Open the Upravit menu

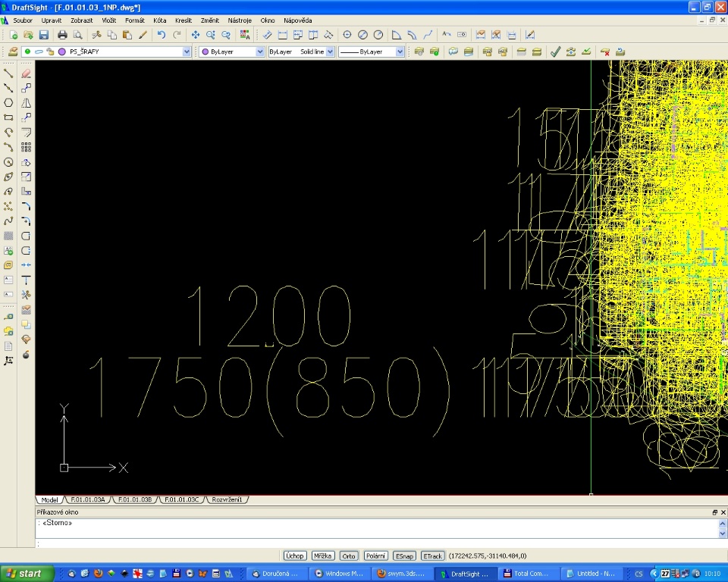(x=51, y=20)
